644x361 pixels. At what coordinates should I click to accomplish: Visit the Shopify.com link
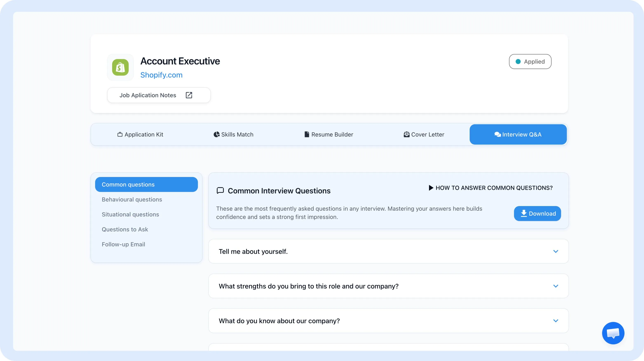[x=161, y=75]
